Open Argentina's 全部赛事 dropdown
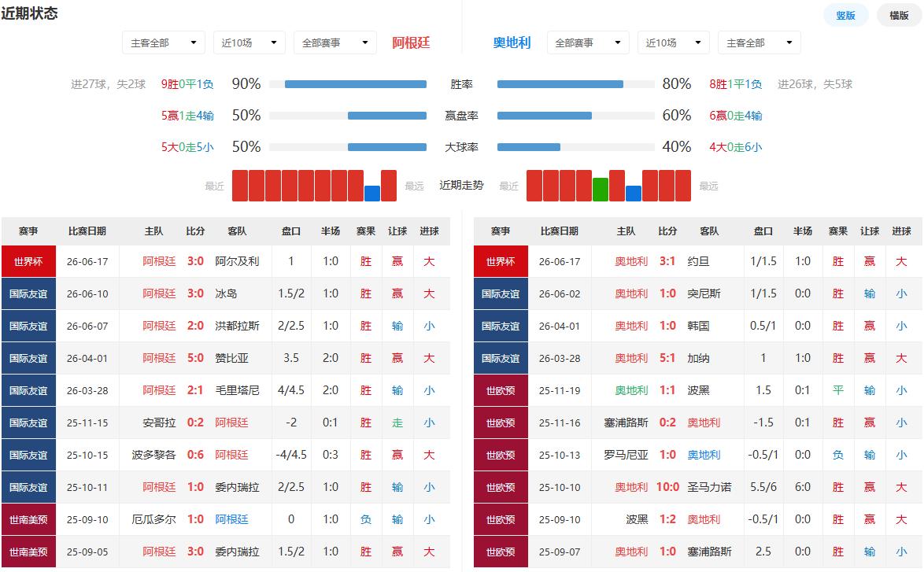 click(x=334, y=42)
